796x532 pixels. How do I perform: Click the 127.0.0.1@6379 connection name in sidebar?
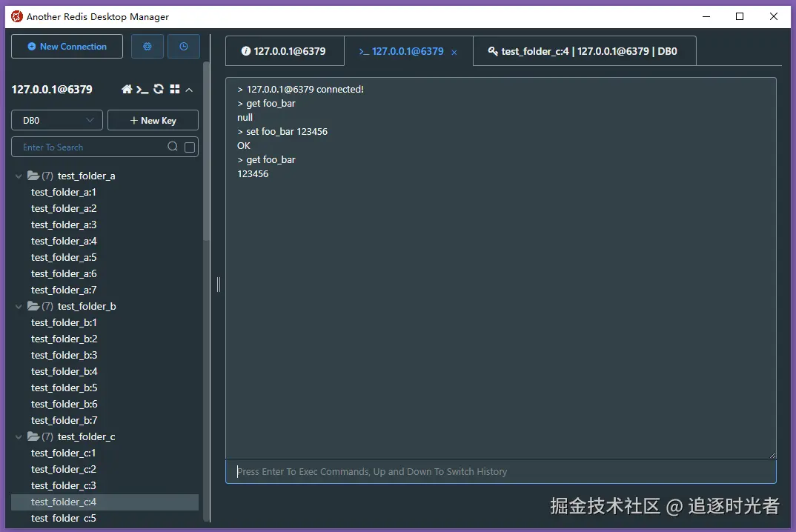(52, 90)
